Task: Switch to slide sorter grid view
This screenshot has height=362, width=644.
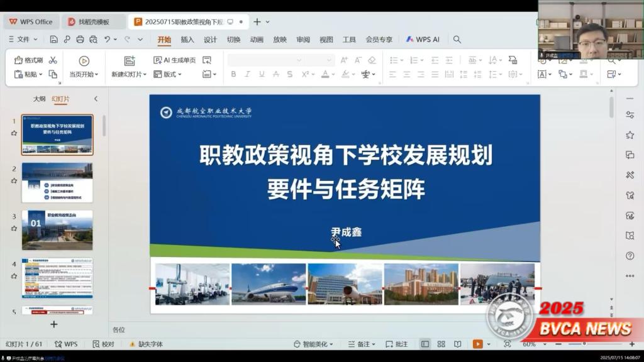Action: (441, 344)
